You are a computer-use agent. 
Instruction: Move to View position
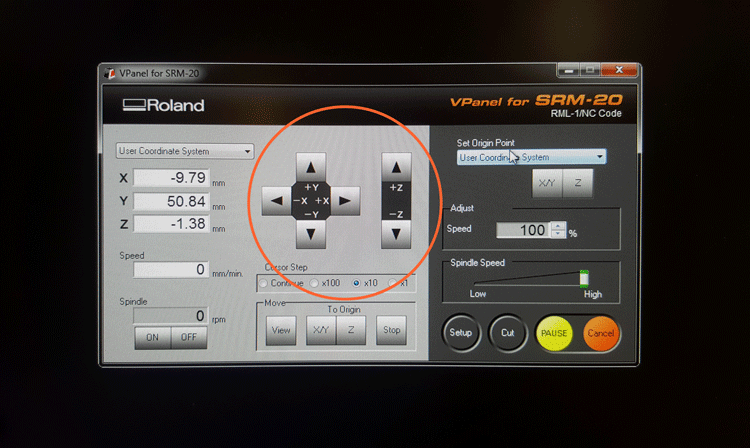281,330
